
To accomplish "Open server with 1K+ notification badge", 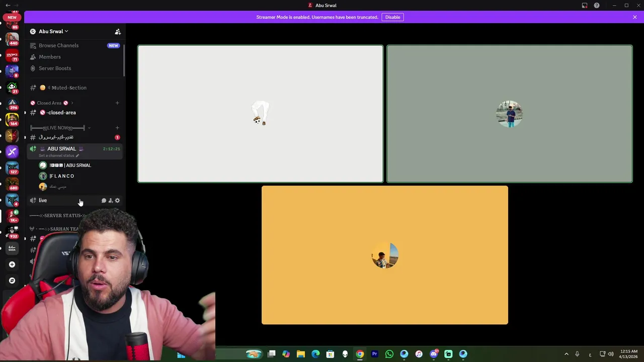I will click(x=12, y=216).
